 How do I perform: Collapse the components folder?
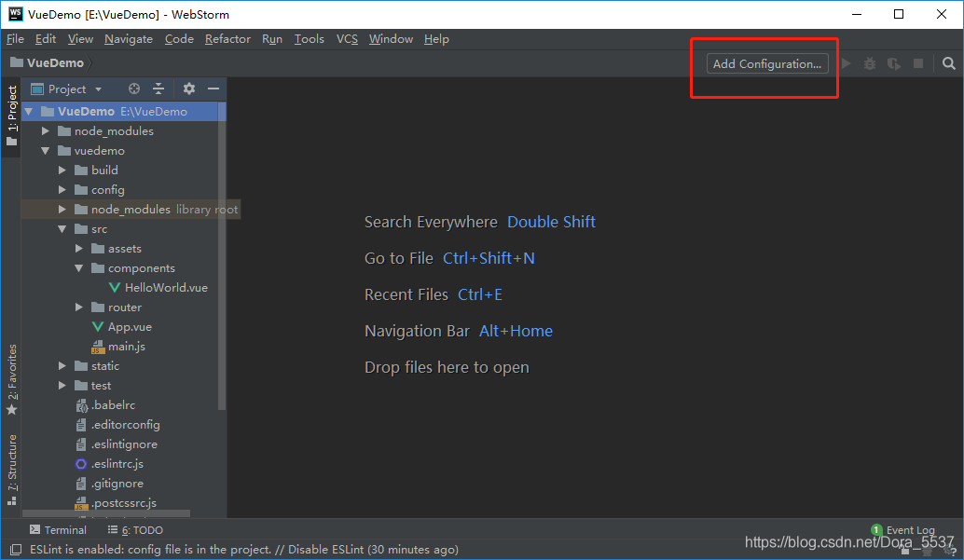78,268
